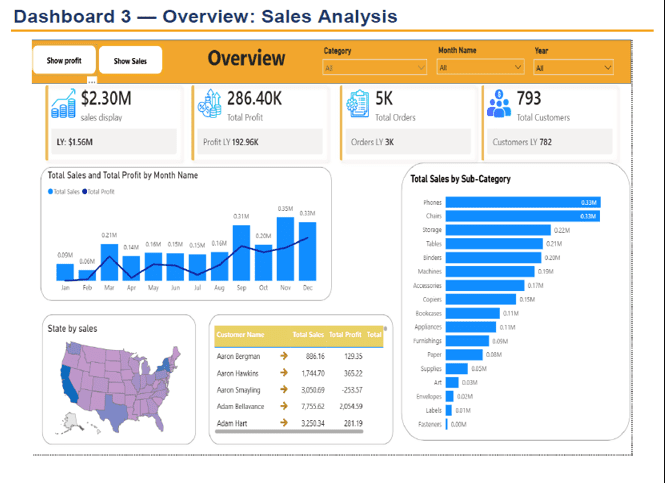The width and height of the screenshot is (665, 483).
Task: Select California on the state map
Action: (68, 384)
